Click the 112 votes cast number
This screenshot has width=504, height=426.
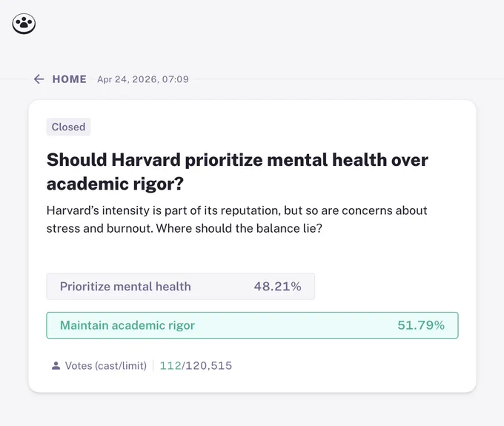(x=170, y=365)
